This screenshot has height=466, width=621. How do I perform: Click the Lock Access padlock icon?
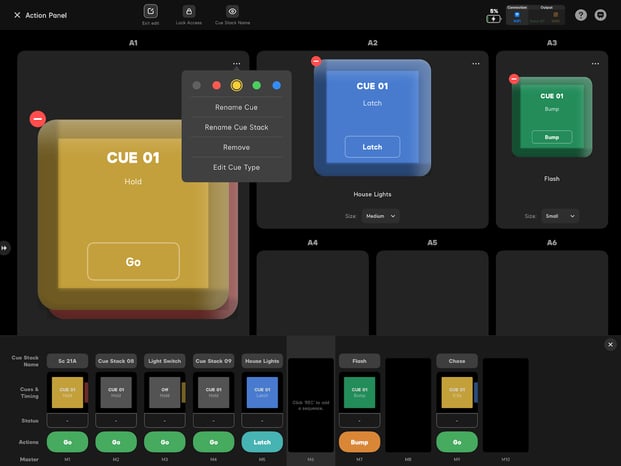click(x=189, y=11)
